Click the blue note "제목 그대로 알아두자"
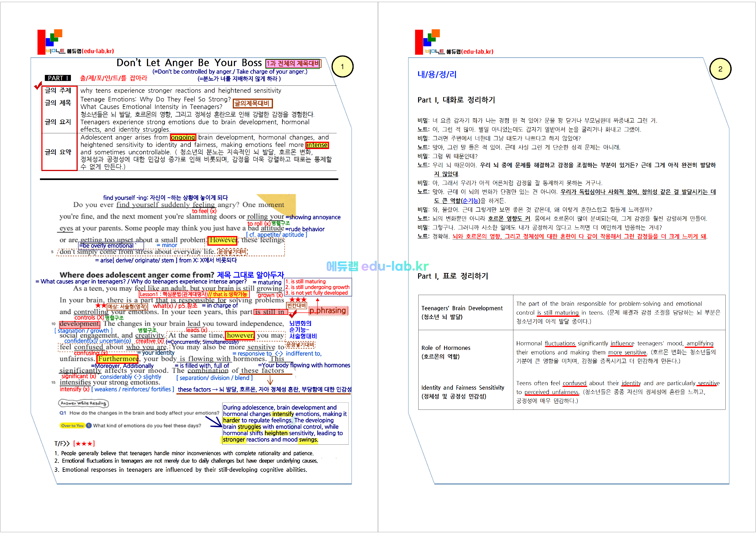Image resolution: width=756 pixels, height=534 pixels. tap(250, 275)
